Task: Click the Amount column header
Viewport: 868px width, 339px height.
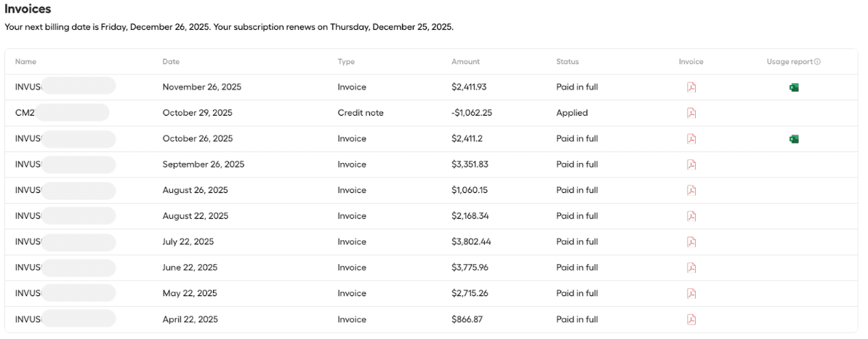Action: point(465,62)
